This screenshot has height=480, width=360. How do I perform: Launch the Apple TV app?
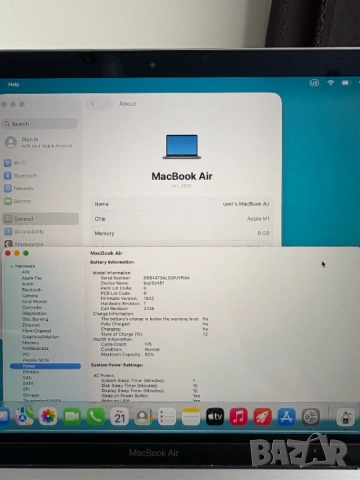[x=215, y=416]
